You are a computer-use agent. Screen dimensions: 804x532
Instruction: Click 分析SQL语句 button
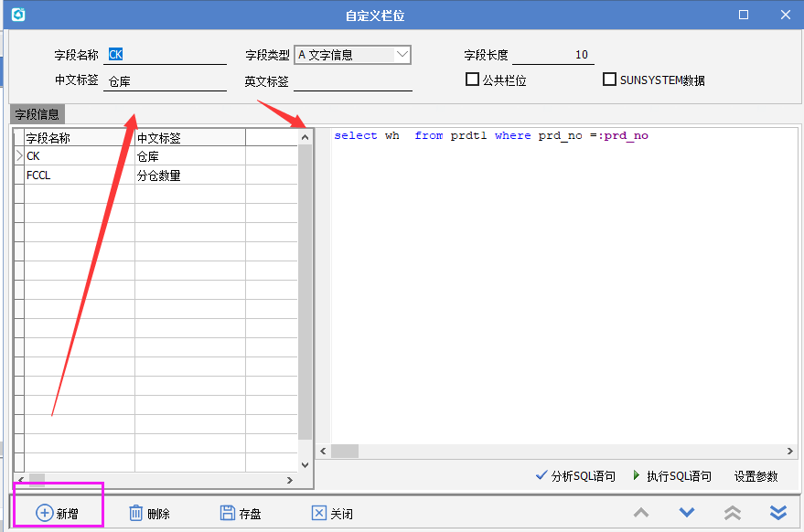coord(575,476)
